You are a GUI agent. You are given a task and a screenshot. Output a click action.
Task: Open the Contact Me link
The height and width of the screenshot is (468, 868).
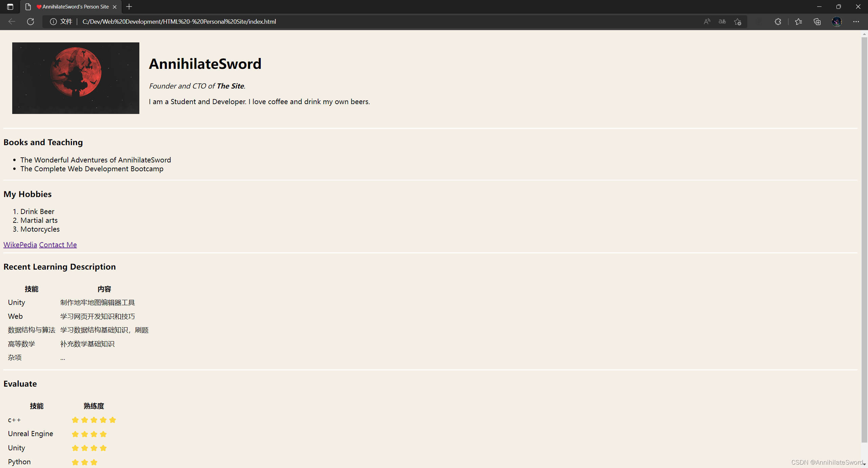[58, 245]
